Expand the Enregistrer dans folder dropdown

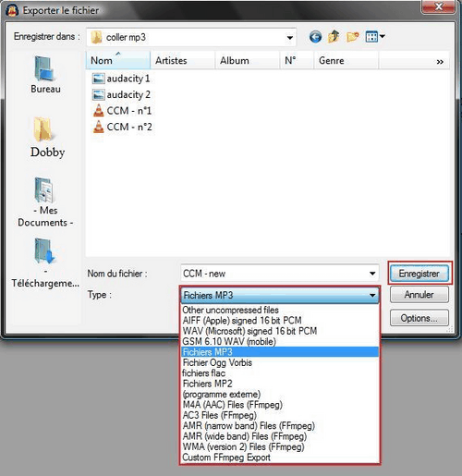tap(289, 38)
